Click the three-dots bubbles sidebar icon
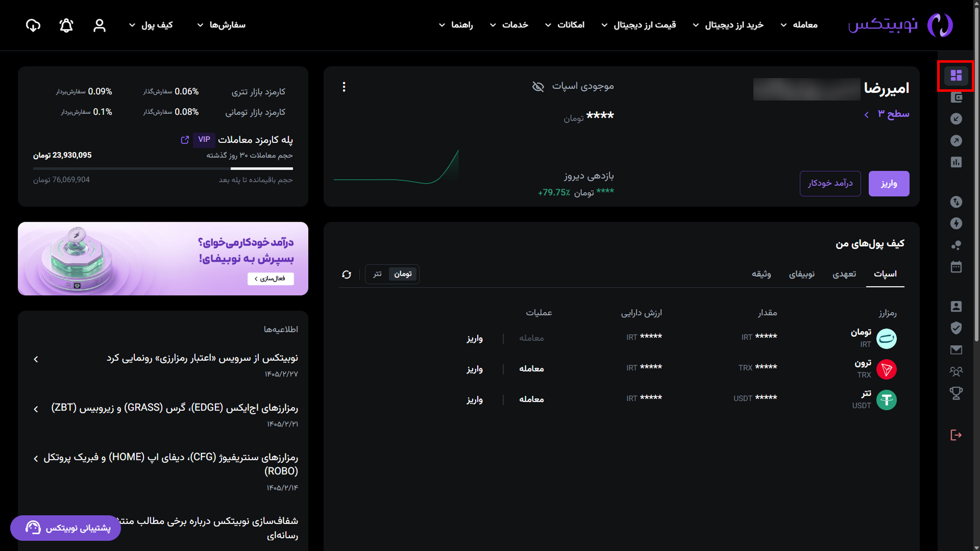This screenshot has width=980, height=551. (x=956, y=245)
